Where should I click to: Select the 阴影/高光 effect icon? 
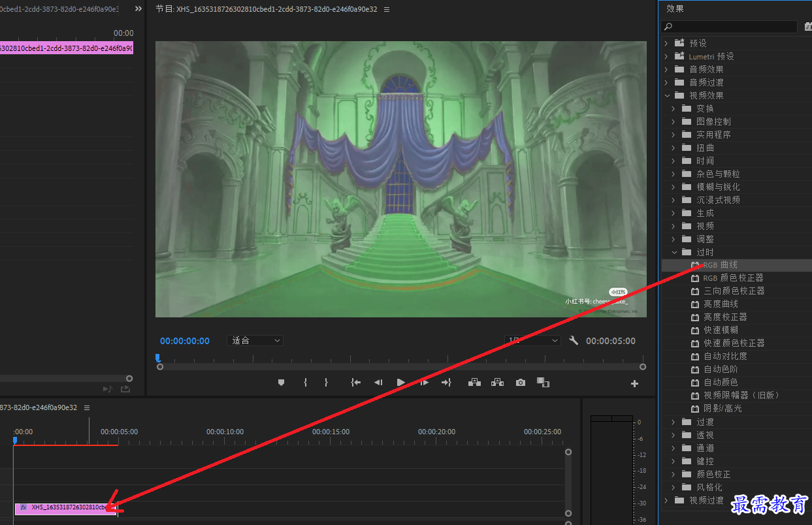pos(695,409)
